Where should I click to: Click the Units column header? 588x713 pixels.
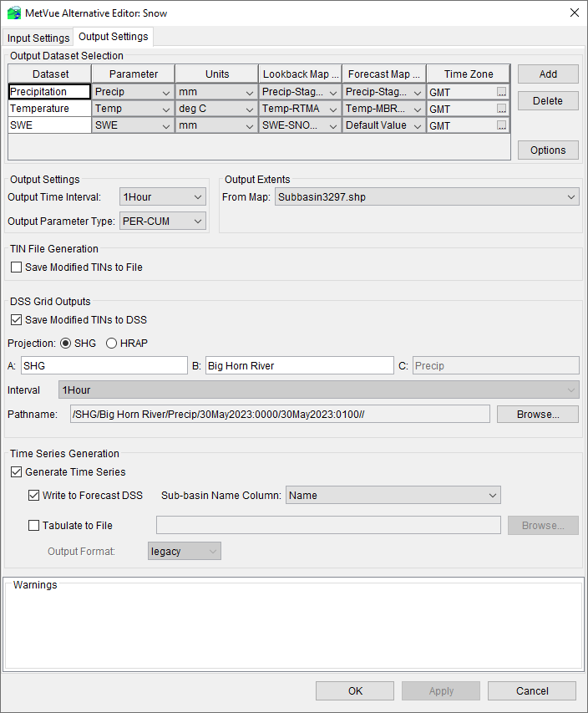[x=217, y=74]
